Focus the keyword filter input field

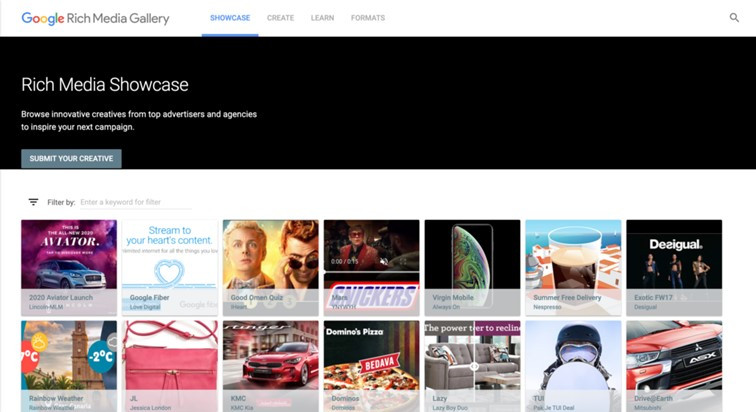click(135, 202)
